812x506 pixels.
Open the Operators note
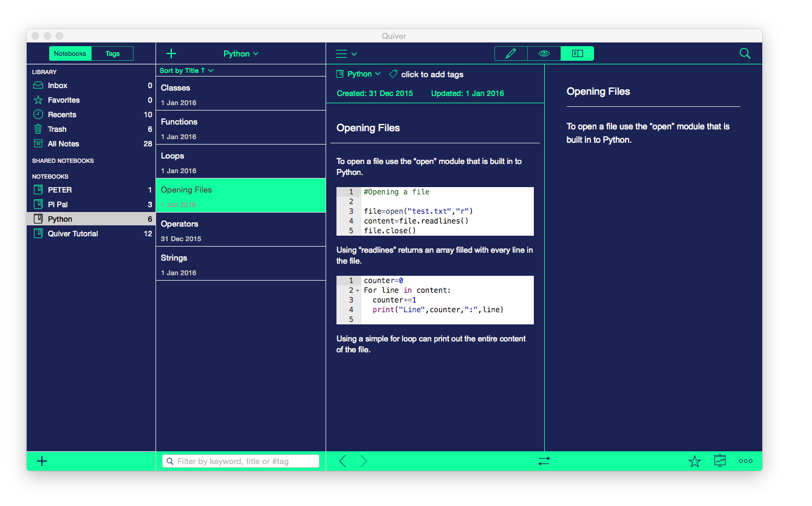coord(241,230)
